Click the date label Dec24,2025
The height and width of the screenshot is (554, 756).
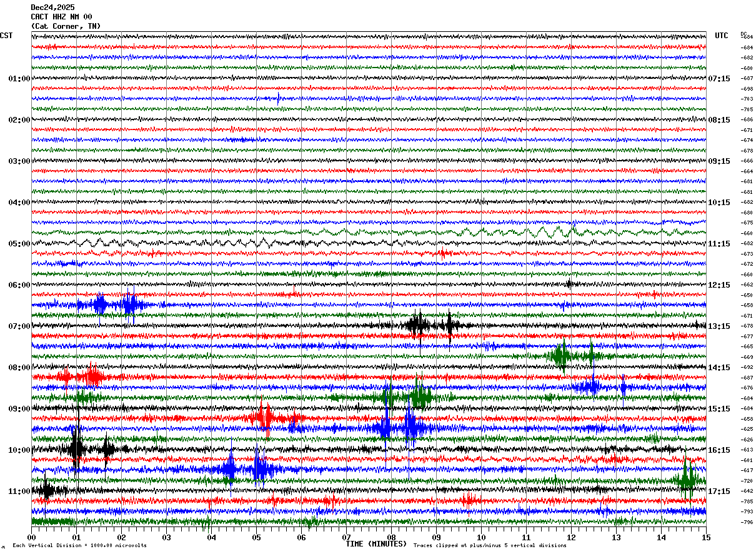(52, 8)
